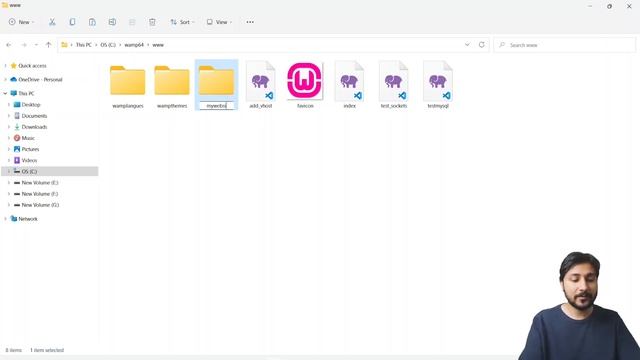The height and width of the screenshot is (360, 640).
Task: Open Pictures in navigation pane
Action: [30, 149]
